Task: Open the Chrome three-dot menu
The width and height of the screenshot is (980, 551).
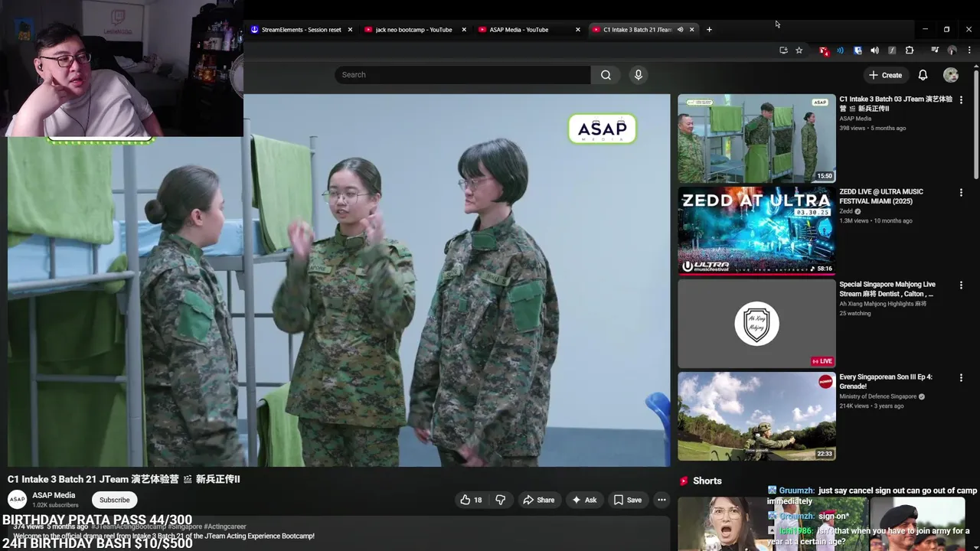Action: 969,51
